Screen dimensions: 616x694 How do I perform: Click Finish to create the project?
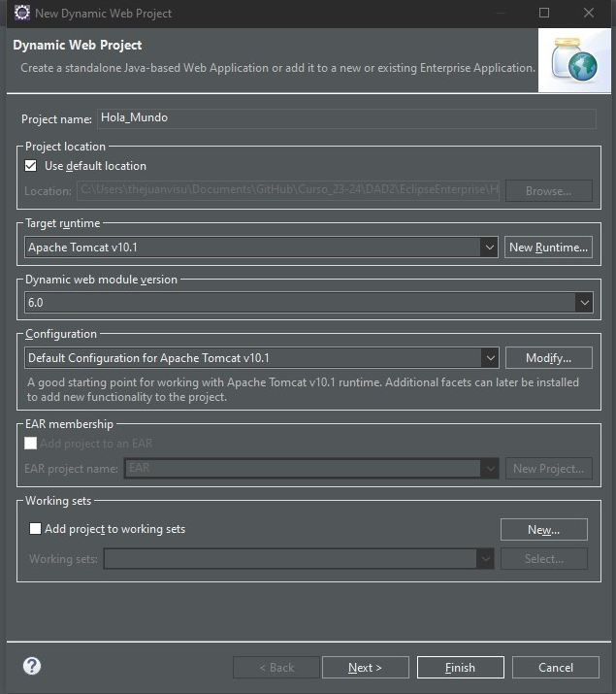(460, 667)
